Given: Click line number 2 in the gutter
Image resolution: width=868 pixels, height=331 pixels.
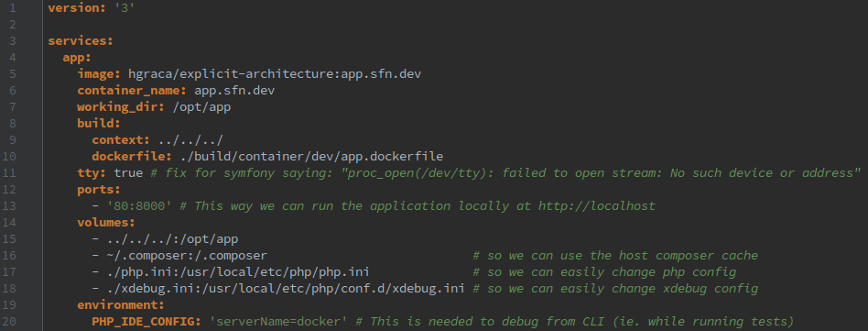Looking at the screenshot, I should click(13, 25).
